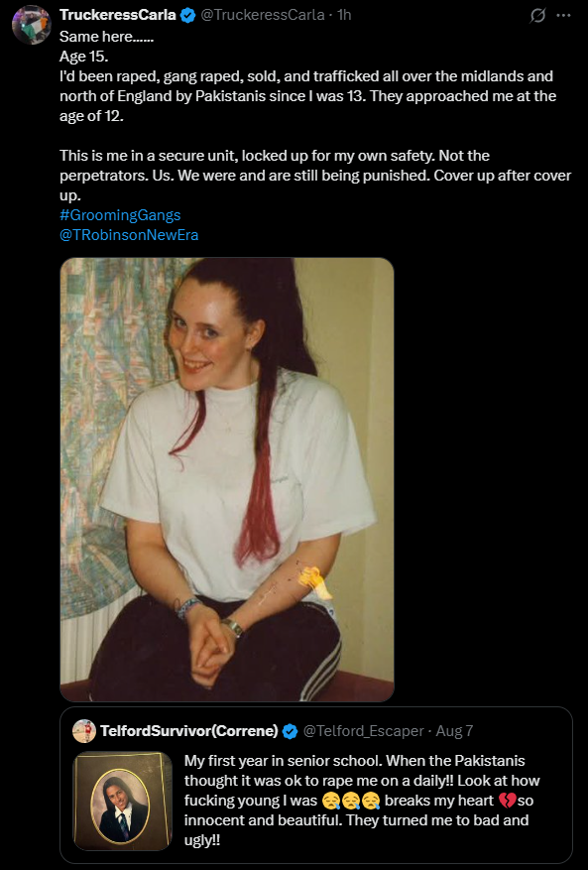The height and width of the screenshot is (870, 588).
Task: Click the quoted tweet's small profile avatar
Action: click(83, 731)
